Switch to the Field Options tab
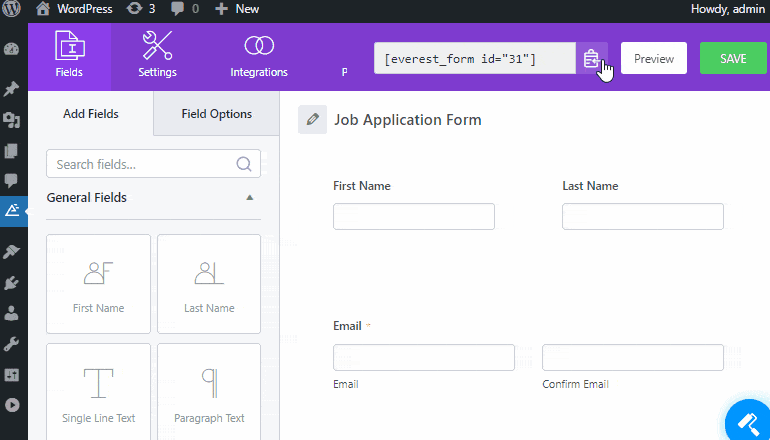This screenshot has height=440, width=770. 217,114
